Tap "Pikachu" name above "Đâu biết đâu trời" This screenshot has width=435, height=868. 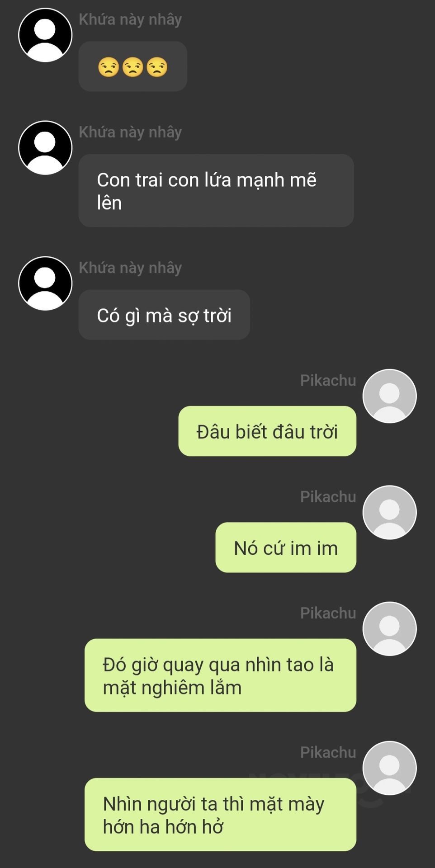coord(328,380)
